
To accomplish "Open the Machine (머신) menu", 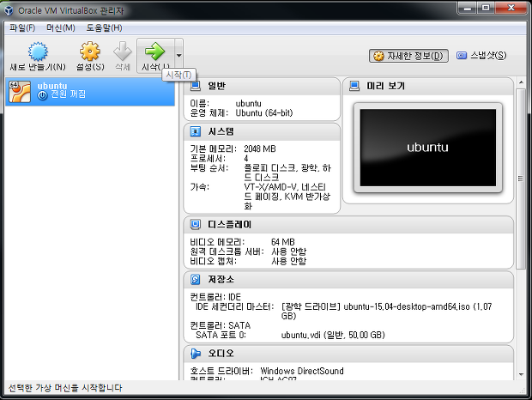I will 61,27.
